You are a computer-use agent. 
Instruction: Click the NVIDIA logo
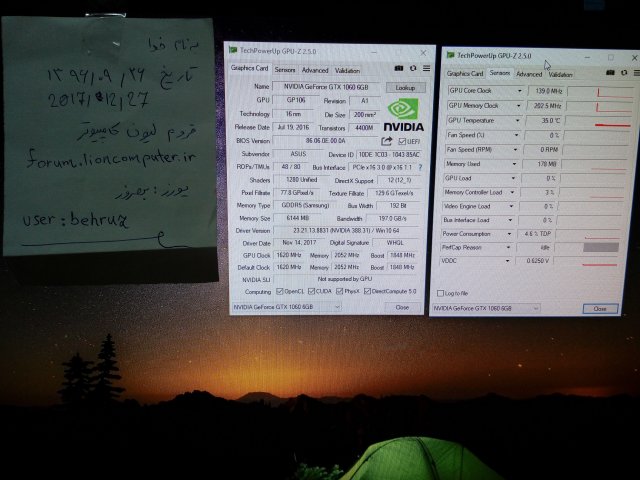pyautogui.click(x=403, y=116)
